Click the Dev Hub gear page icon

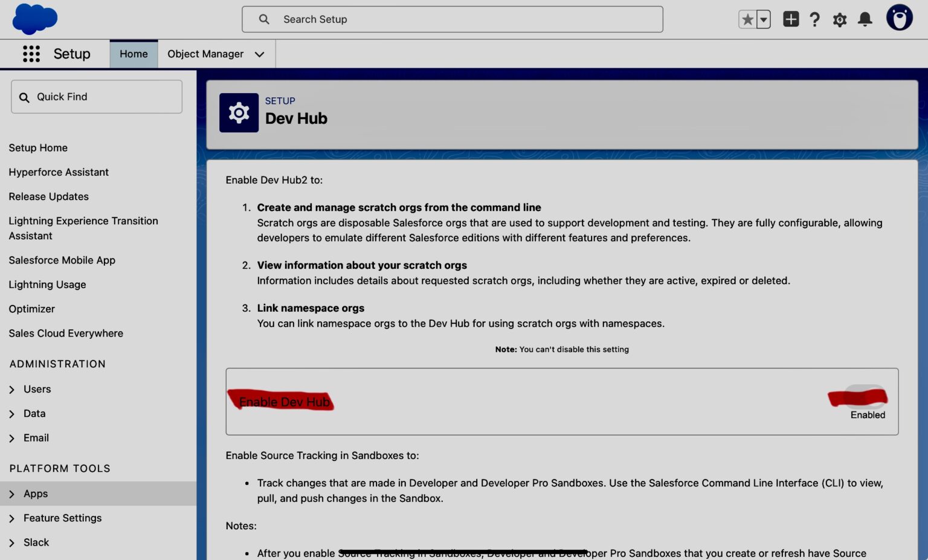(239, 112)
